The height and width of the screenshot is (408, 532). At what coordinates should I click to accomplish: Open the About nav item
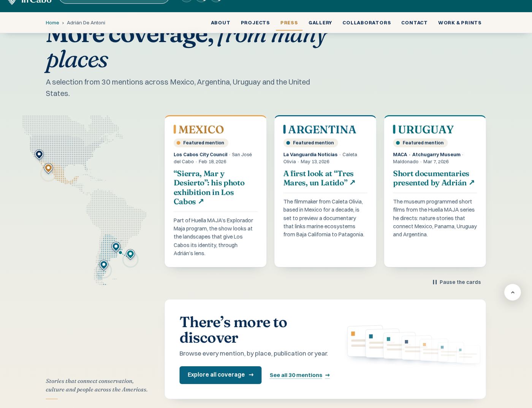pos(220,23)
